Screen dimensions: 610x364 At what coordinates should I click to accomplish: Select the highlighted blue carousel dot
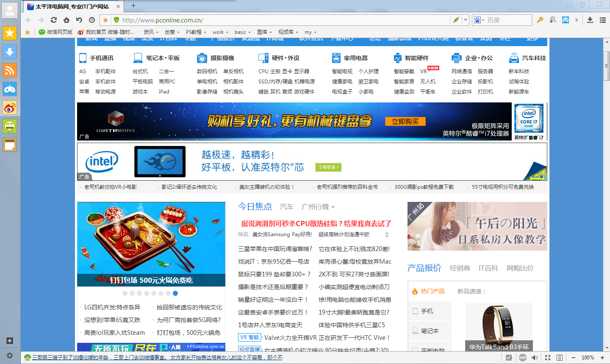pos(175,293)
